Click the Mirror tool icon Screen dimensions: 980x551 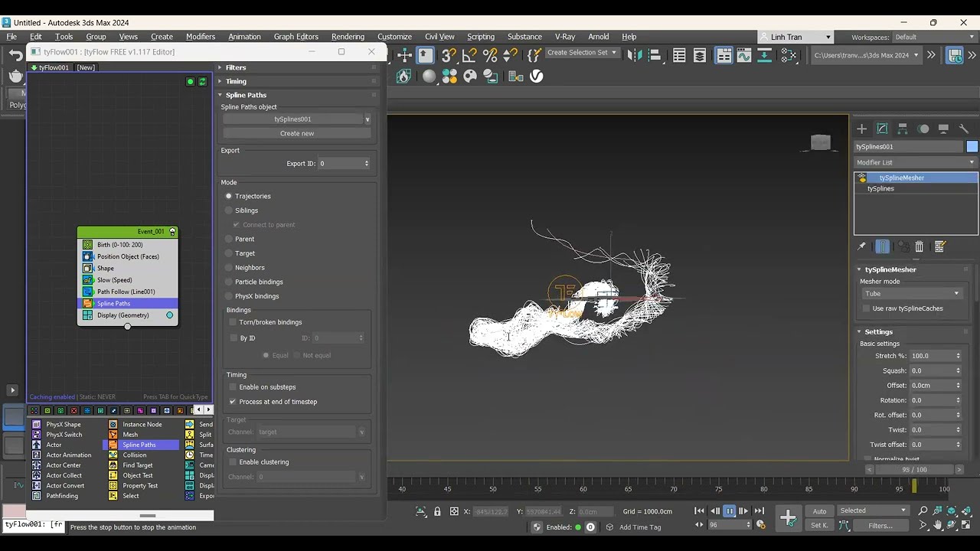pyautogui.click(x=635, y=55)
